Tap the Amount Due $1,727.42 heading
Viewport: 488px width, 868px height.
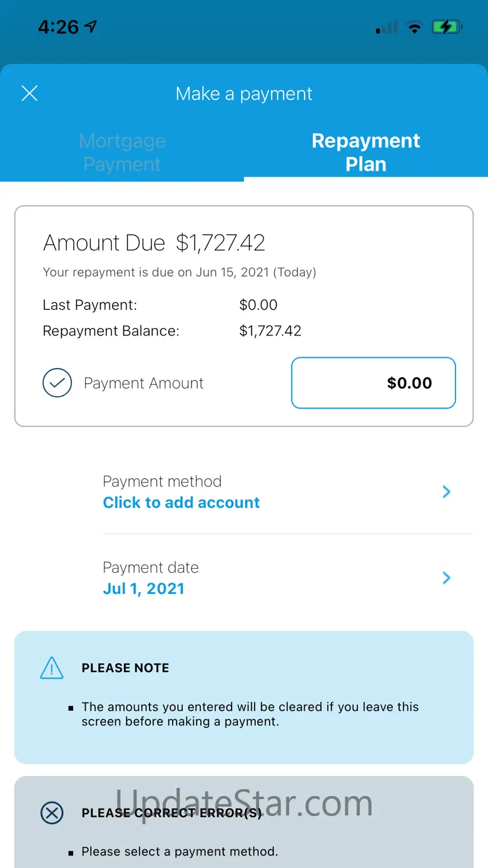click(x=154, y=243)
